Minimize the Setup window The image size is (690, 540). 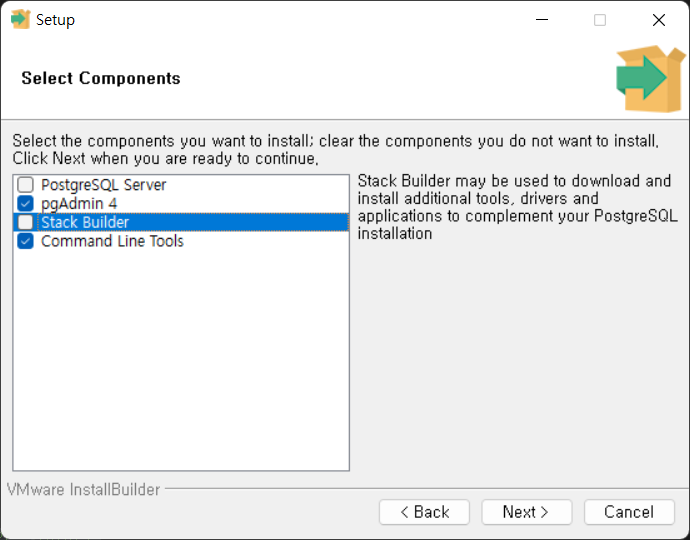[541, 20]
